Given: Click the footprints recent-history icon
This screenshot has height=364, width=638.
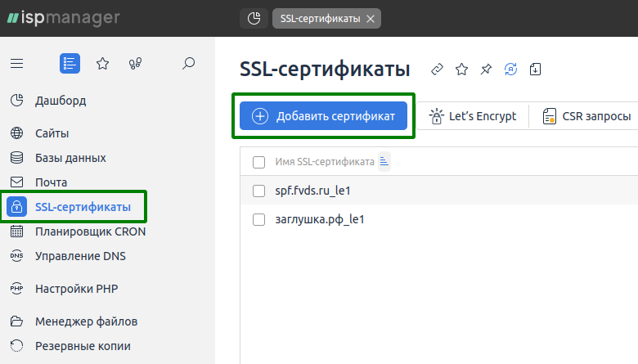Looking at the screenshot, I should pyautogui.click(x=136, y=63).
